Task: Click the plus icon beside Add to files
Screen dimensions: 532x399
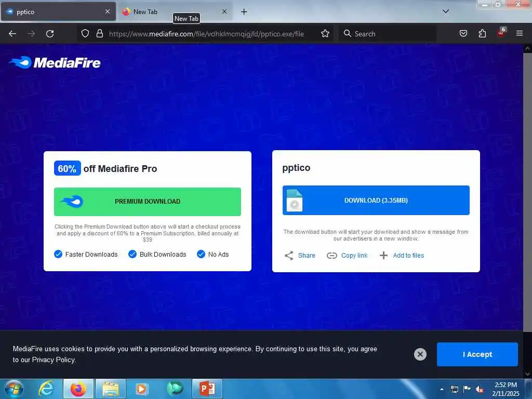Action: click(x=383, y=256)
